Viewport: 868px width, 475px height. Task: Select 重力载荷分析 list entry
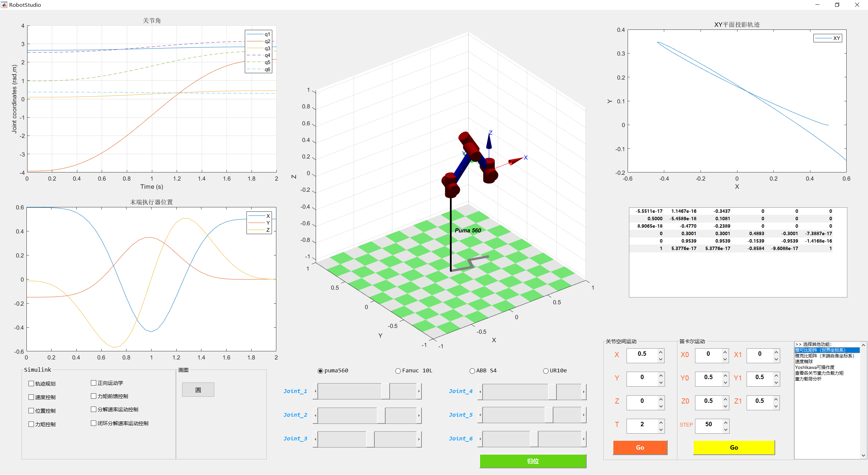(x=809, y=379)
